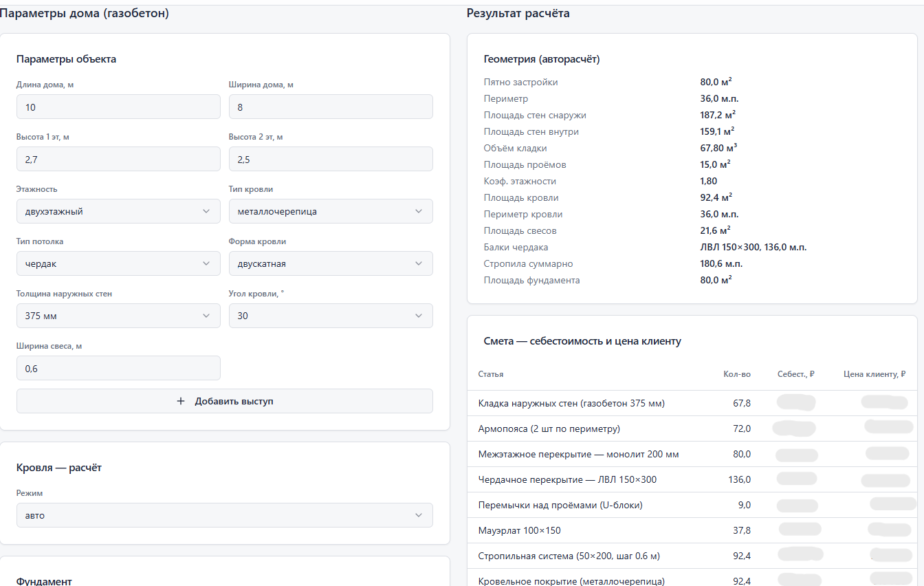Image resolution: width=924 pixels, height=586 pixels.
Task: Click the Параметры объекта heading
Action: 67,59
